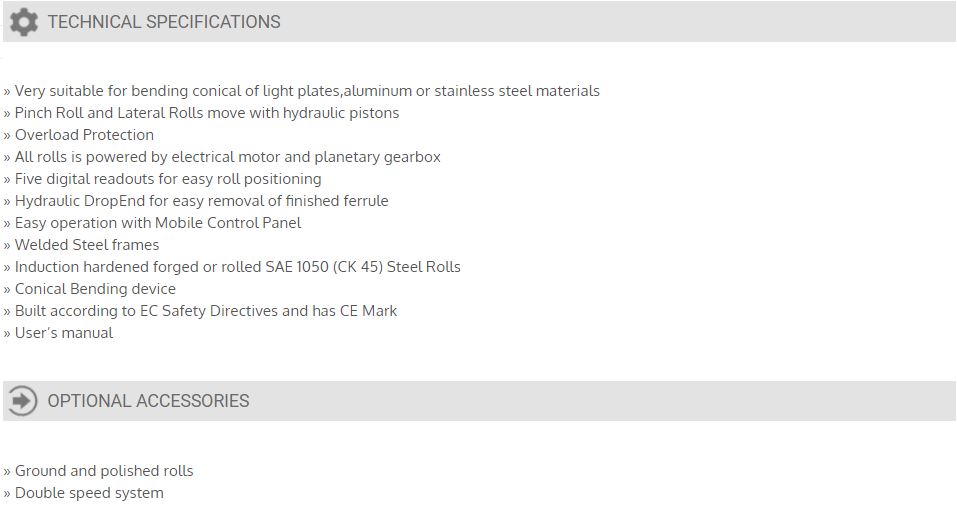Click 'Hydraulic DropEnd for easy removal' item
Screen dimensions: 957x530
click(196, 201)
